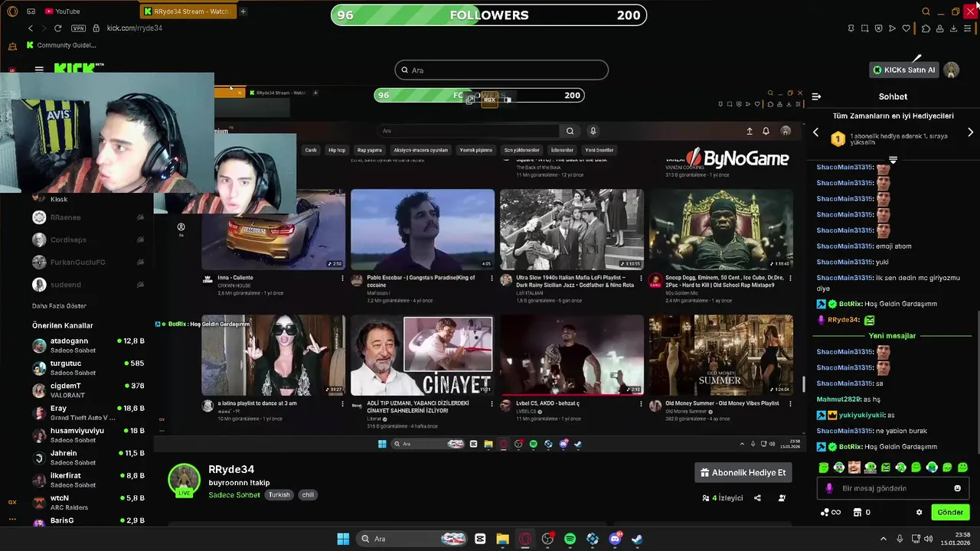
Task: Reload the page with the refresh icon
Action: coord(57,28)
